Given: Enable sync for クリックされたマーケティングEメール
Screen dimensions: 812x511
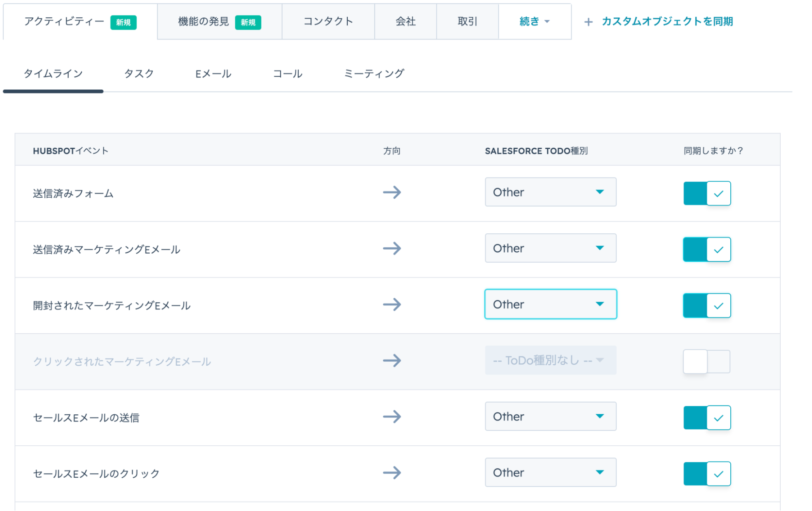Looking at the screenshot, I should tap(707, 361).
